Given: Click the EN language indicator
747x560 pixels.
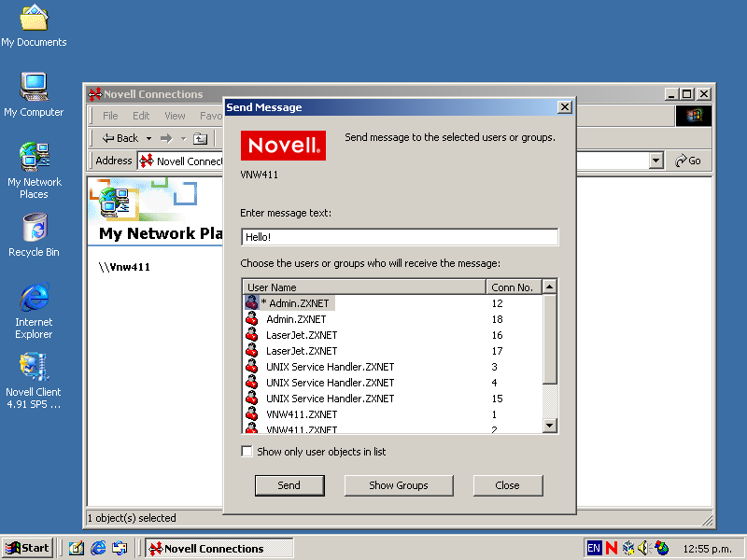Looking at the screenshot, I should (594, 549).
